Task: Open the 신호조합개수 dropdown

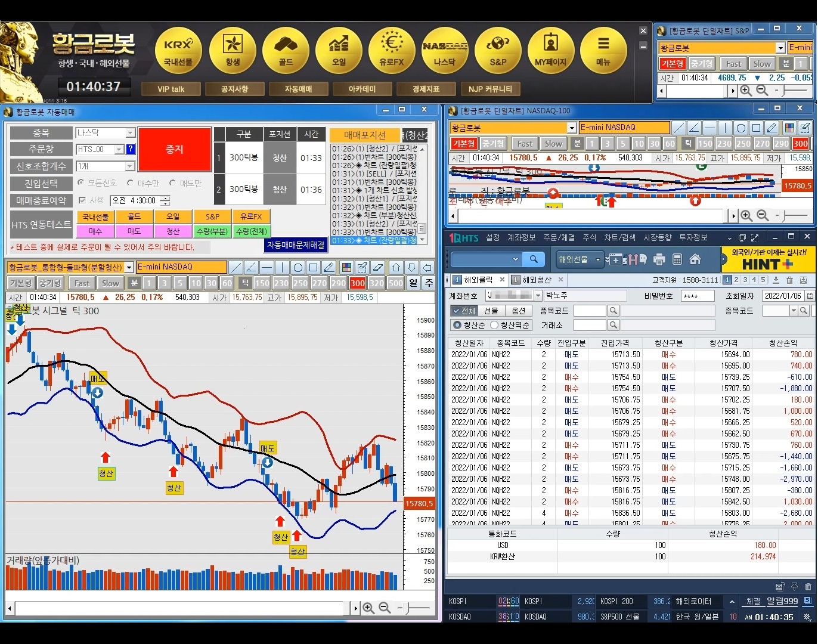Action: coord(130,166)
